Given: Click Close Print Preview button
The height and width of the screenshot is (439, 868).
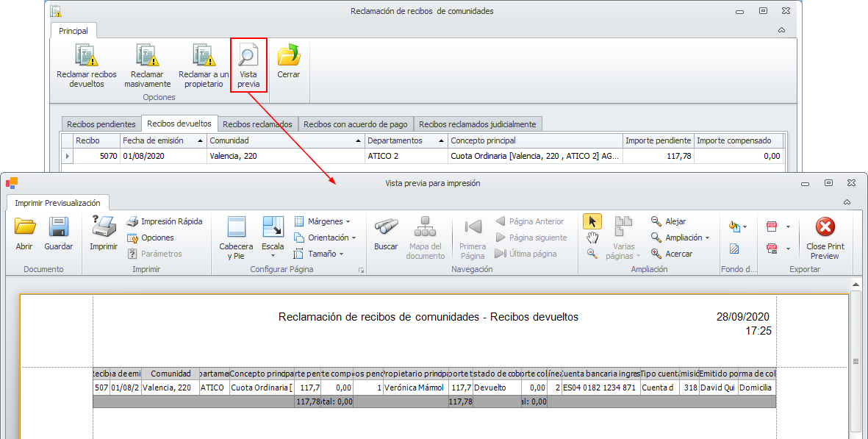Looking at the screenshot, I should coord(825,238).
